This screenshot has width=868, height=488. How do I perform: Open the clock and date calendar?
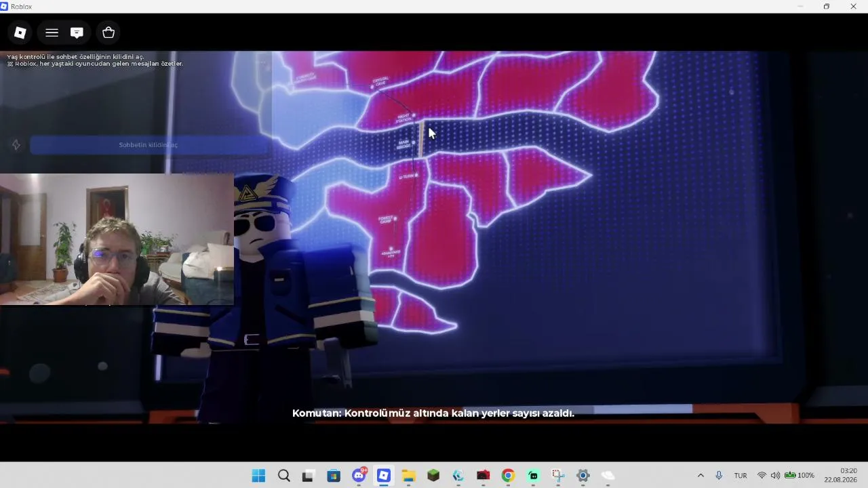pos(840,475)
